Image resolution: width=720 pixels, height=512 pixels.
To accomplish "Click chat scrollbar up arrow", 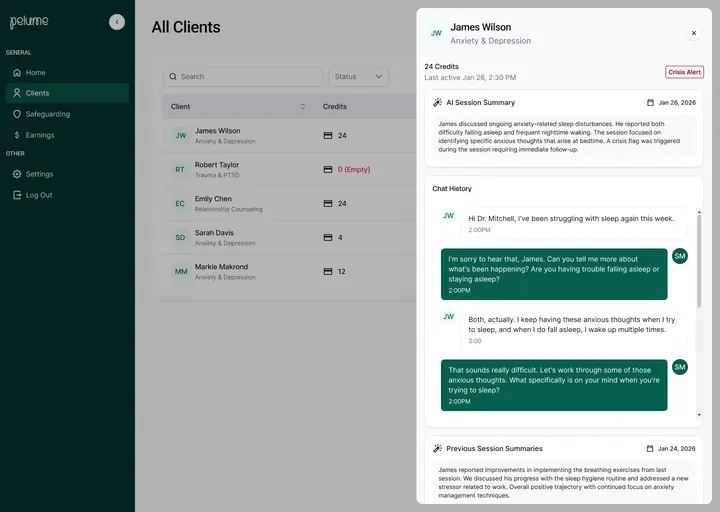I will pos(699,212).
